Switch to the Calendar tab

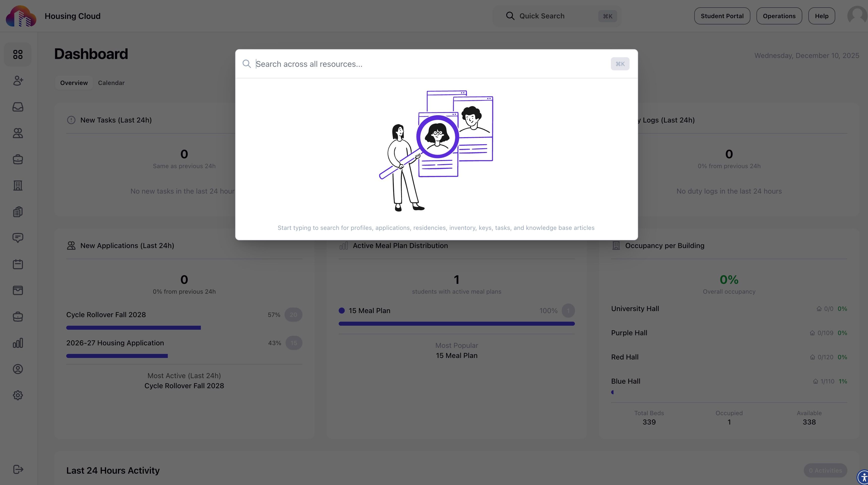point(111,83)
